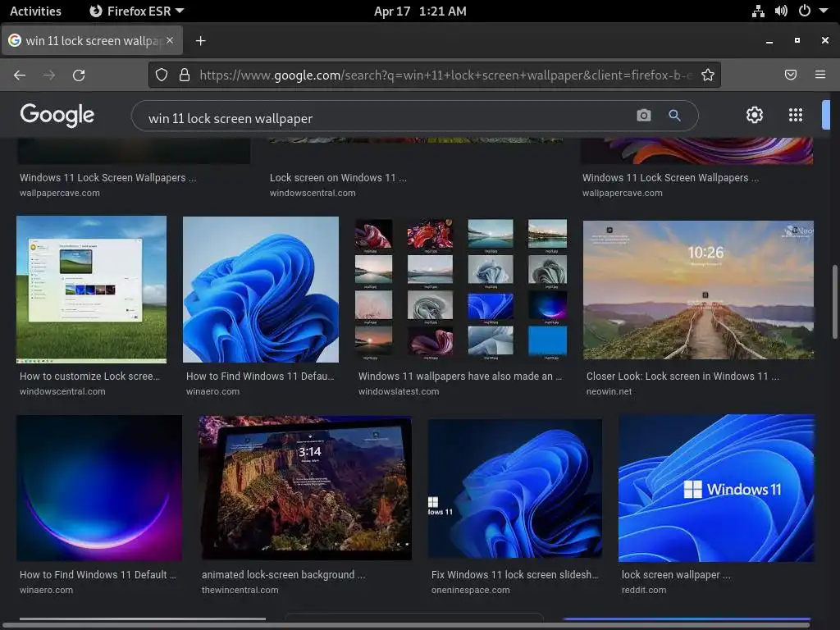Open XP-style lock screen settings thumbnail
The width and height of the screenshot is (840, 630).
pos(92,290)
